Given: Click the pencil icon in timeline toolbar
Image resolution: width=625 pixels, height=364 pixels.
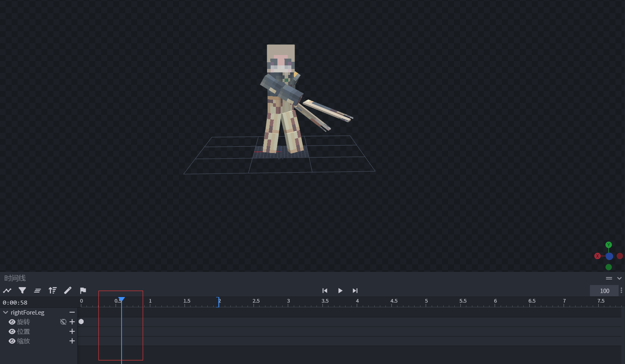Looking at the screenshot, I should click(x=68, y=291).
